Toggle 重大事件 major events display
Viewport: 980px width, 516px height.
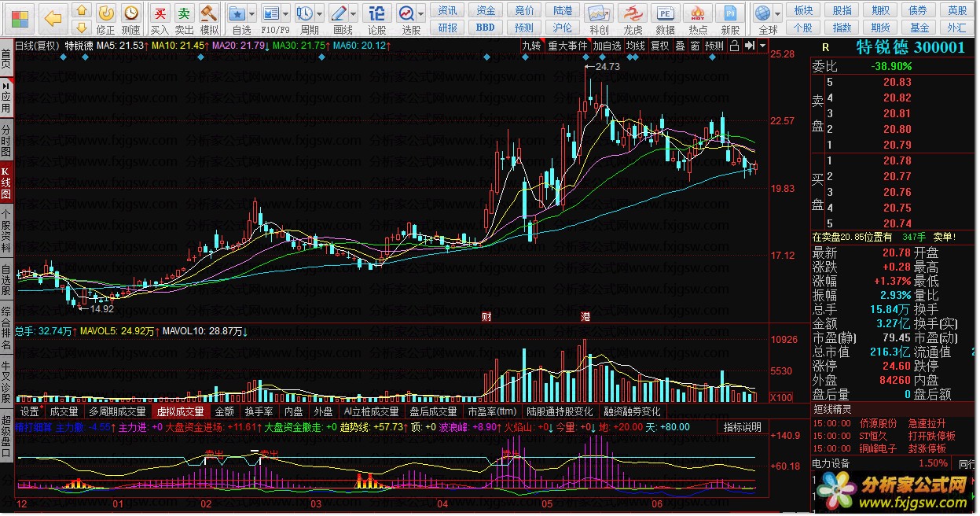click(567, 46)
